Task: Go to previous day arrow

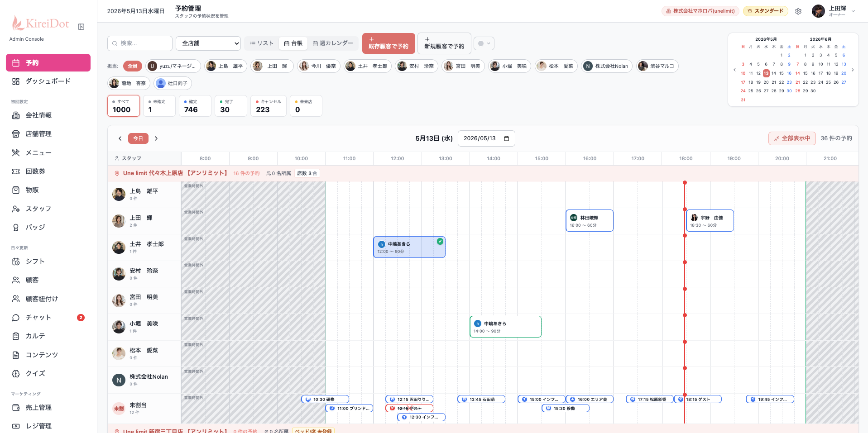Action: [120, 138]
